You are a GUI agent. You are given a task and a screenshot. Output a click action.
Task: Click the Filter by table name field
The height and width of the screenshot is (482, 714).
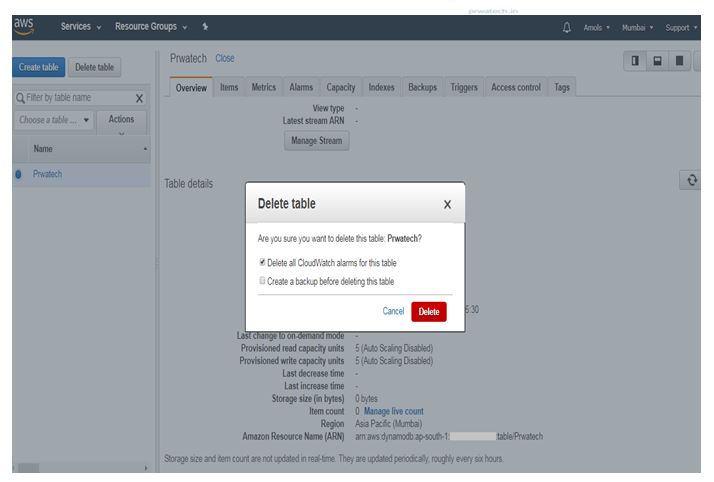(x=80, y=98)
